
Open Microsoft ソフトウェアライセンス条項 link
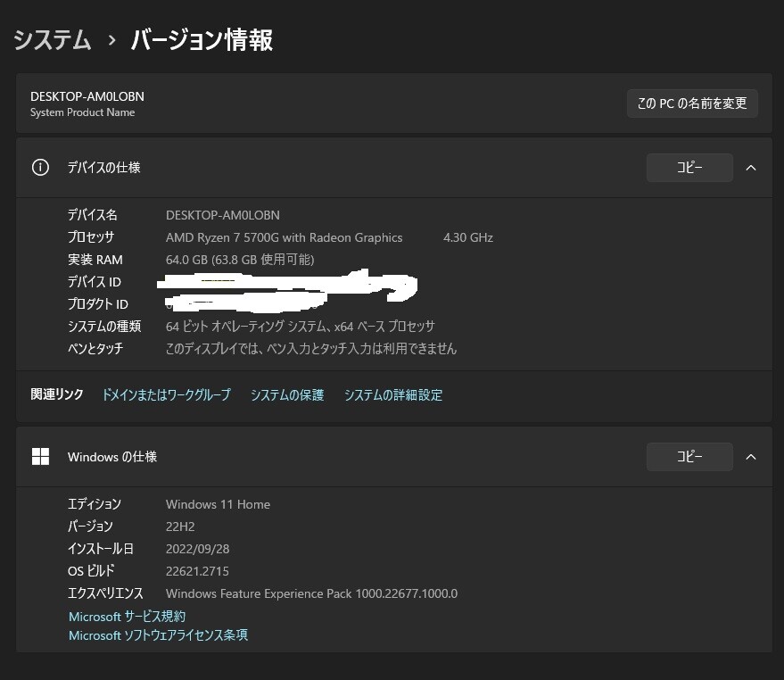pyautogui.click(x=158, y=635)
